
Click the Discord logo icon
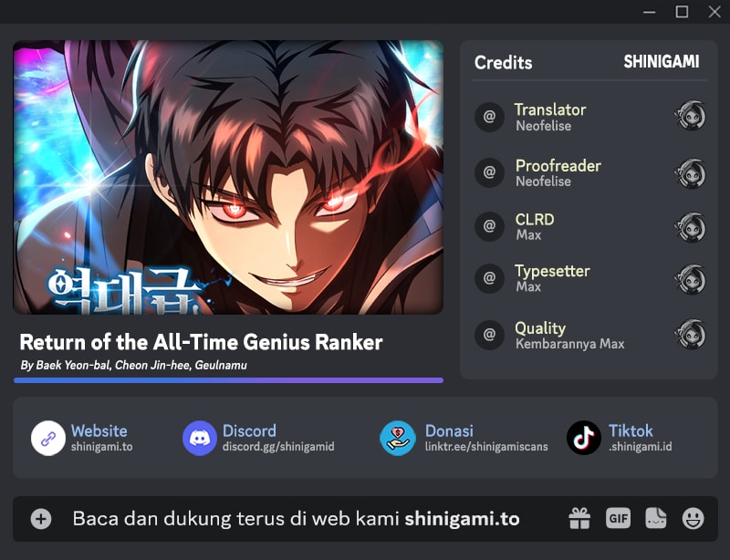[200, 438]
